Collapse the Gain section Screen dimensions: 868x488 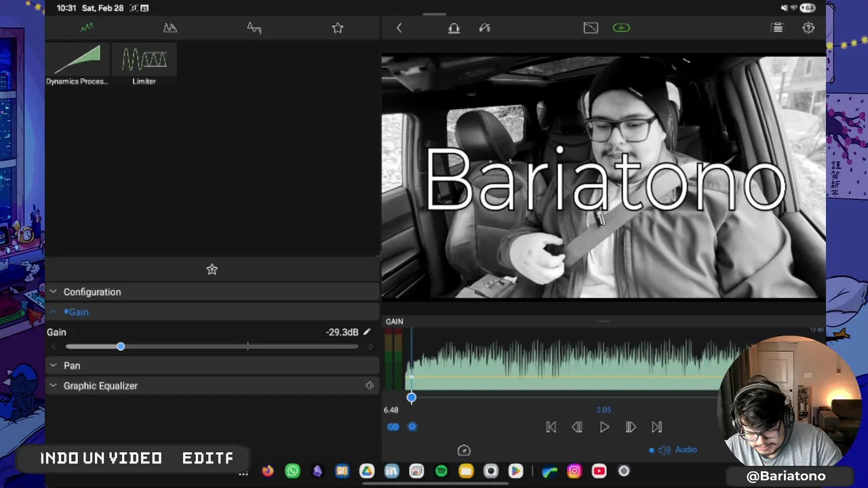tap(212, 312)
